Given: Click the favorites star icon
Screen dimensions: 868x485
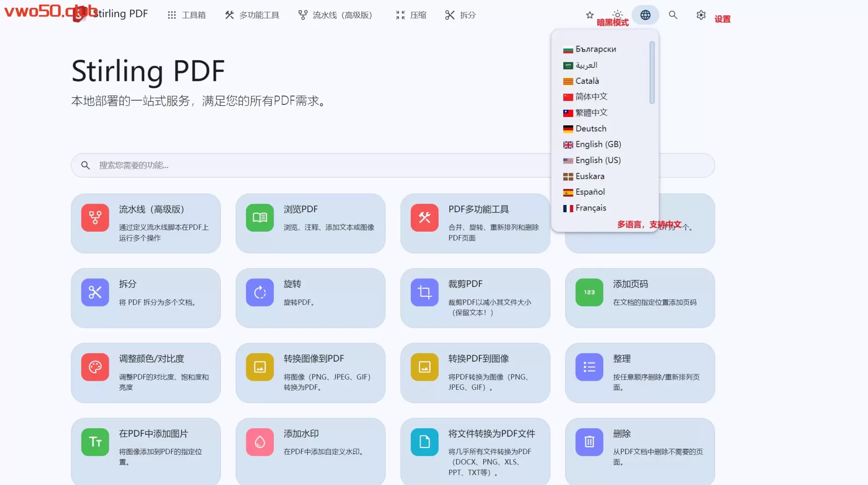Looking at the screenshot, I should click(590, 15).
